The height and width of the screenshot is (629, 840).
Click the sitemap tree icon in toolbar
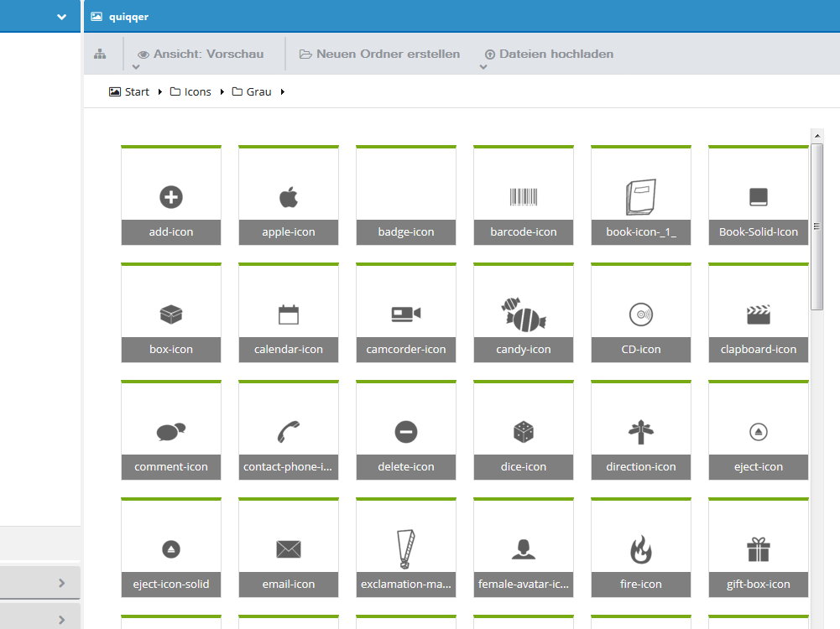[101, 54]
